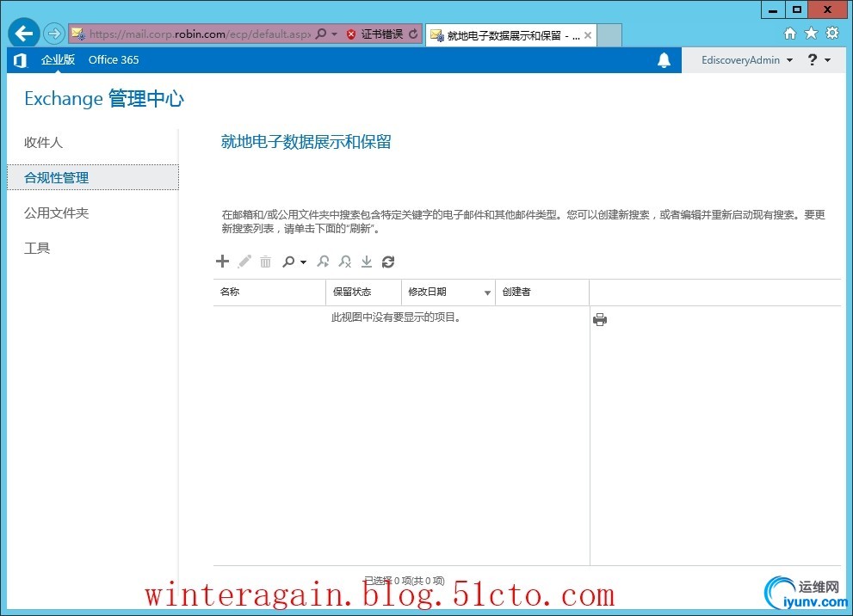Click the toolbar search magnifier icon

(x=288, y=262)
